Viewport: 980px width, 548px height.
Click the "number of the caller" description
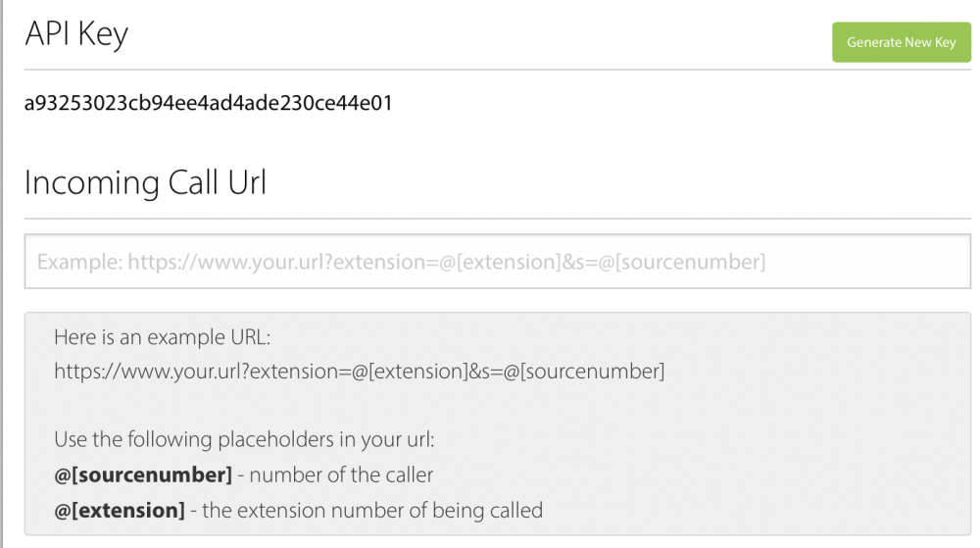point(340,475)
